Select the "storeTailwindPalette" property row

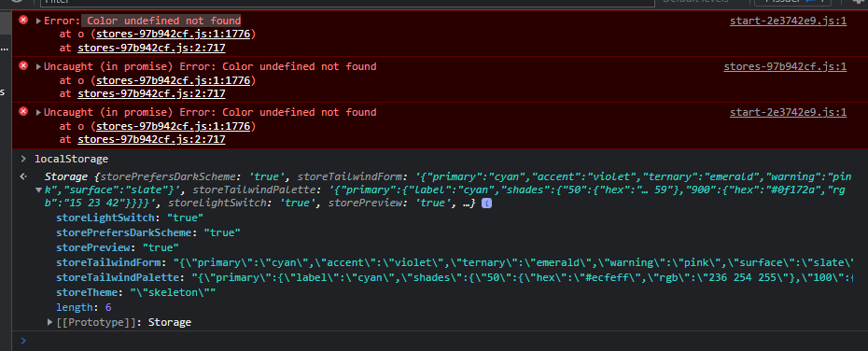[454, 277]
